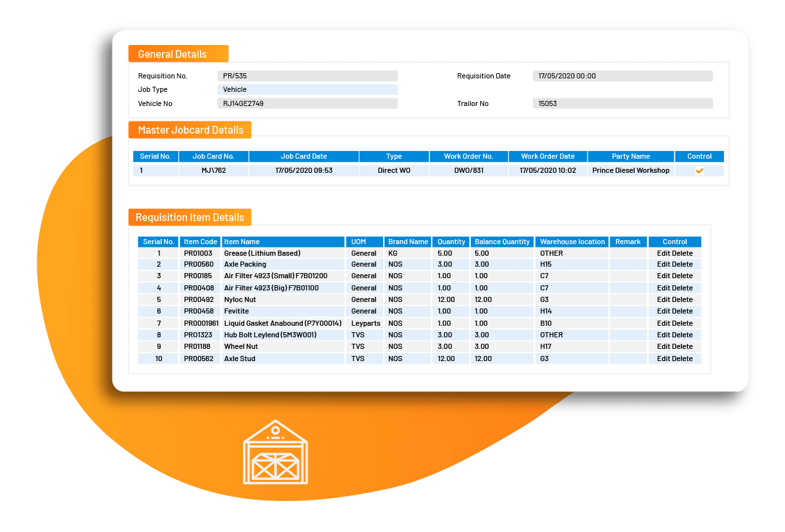Viewport: 785px width, 532px height.
Task: Click Edit Delete for Grease (Lithium Based)
Action: [674, 253]
